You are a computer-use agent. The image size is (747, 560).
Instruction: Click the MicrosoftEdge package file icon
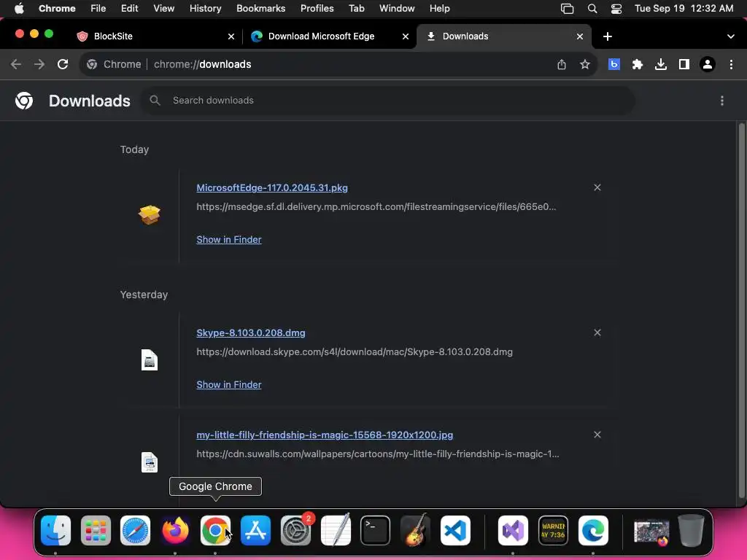coord(149,215)
